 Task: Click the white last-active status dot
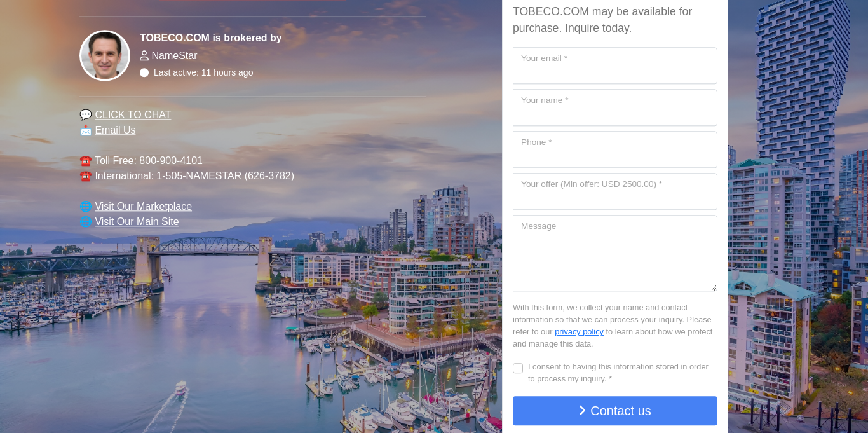coord(144,72)
